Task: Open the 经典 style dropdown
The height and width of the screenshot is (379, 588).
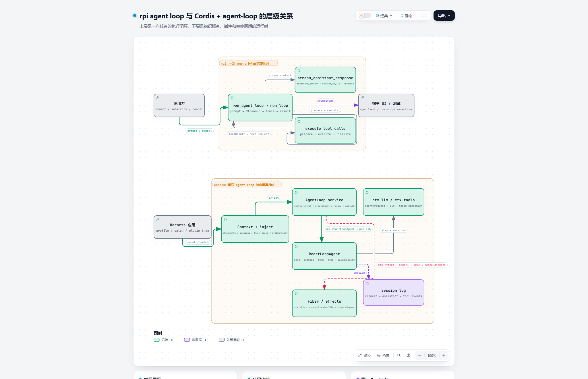Action: tap(384, 16)
